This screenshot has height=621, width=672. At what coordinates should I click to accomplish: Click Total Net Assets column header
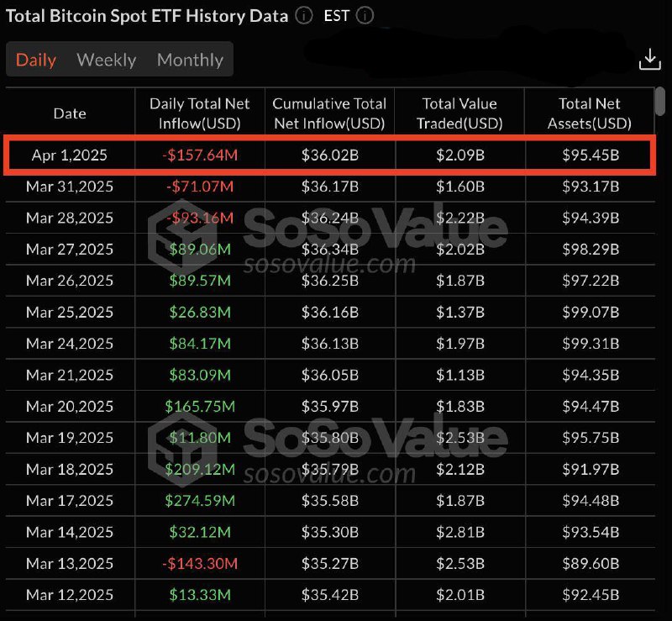[x=590, y=113]
